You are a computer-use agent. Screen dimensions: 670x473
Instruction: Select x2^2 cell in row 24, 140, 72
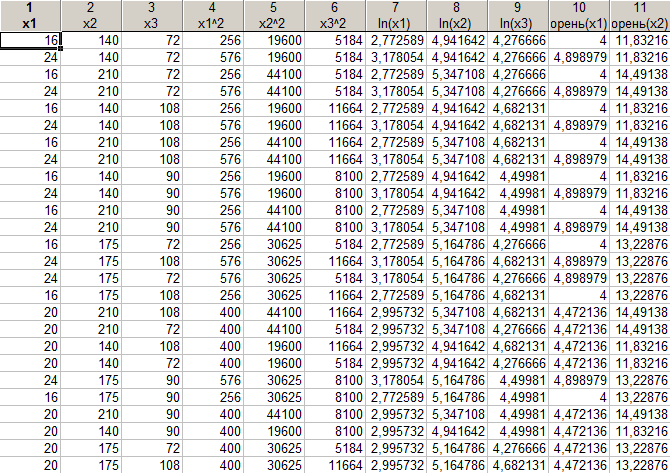pyautogui.click(x=274, y=57)
